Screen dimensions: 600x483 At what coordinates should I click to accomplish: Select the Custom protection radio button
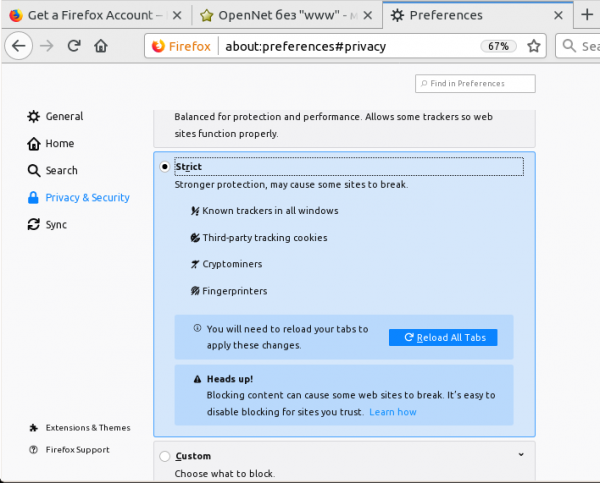[x=164, y=457]
